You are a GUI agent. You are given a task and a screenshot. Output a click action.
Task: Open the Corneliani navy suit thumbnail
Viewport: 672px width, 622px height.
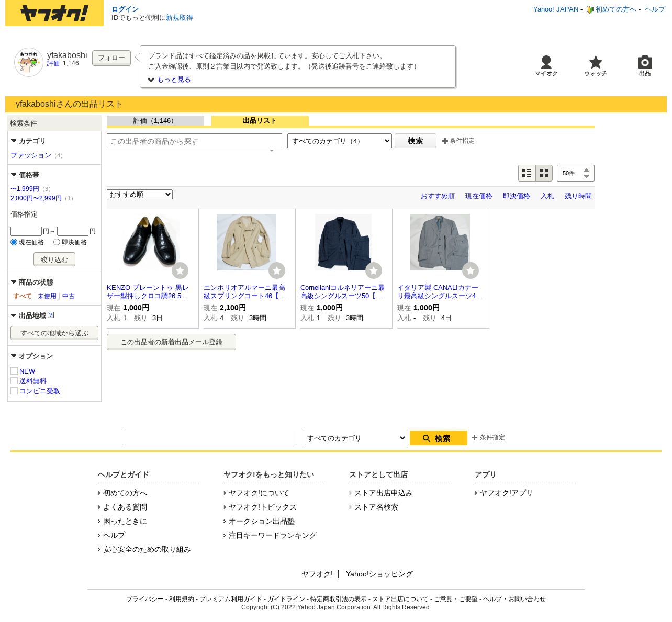tap(343, 242)
